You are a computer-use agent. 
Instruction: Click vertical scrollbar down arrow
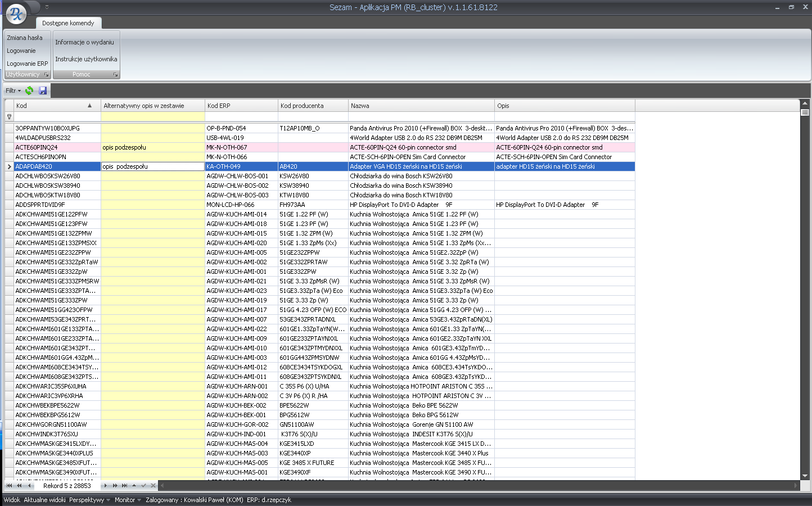[x=805, y=476]
